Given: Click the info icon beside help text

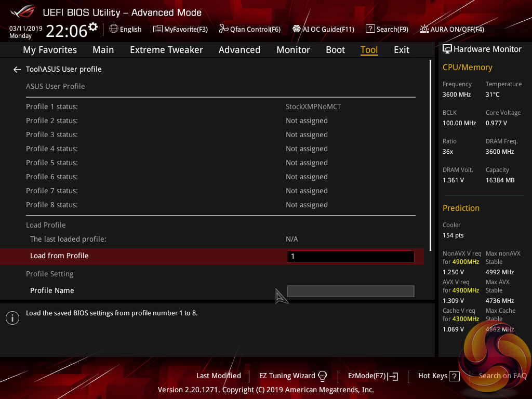Looking at the screenshot, I should click(x=12, y=318).
